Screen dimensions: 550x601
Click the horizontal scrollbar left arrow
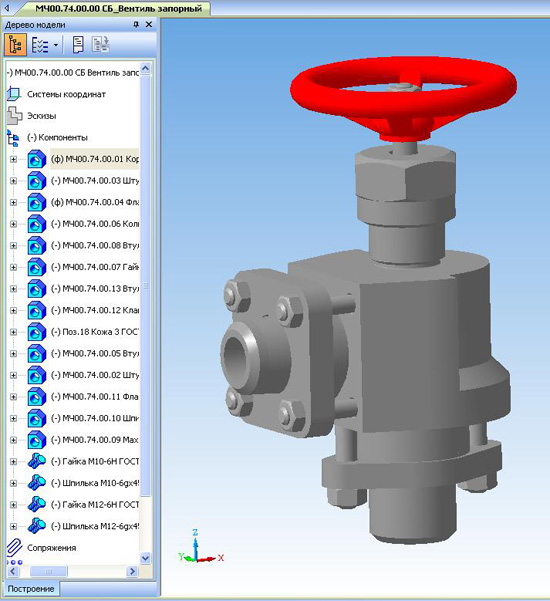[x=13, y=571]
